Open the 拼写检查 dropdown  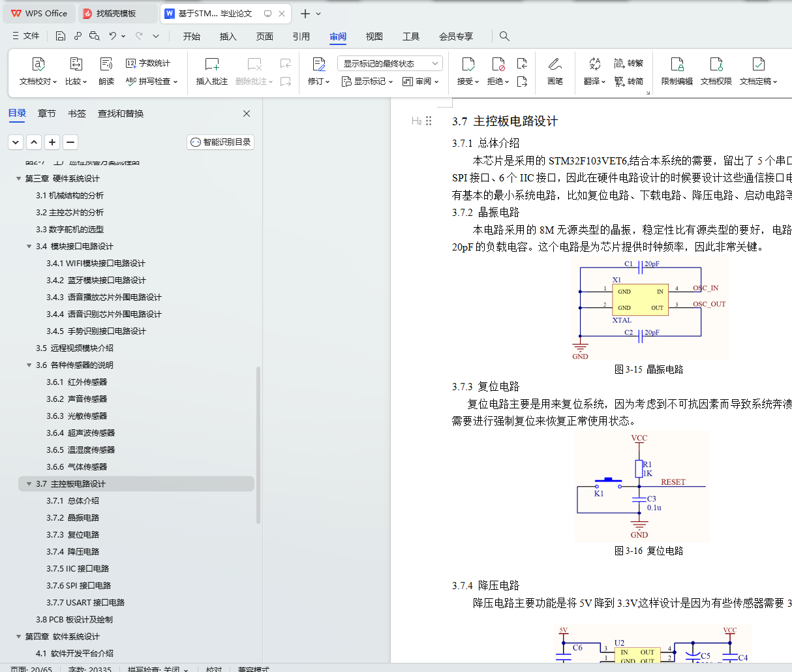click(151, 82)
